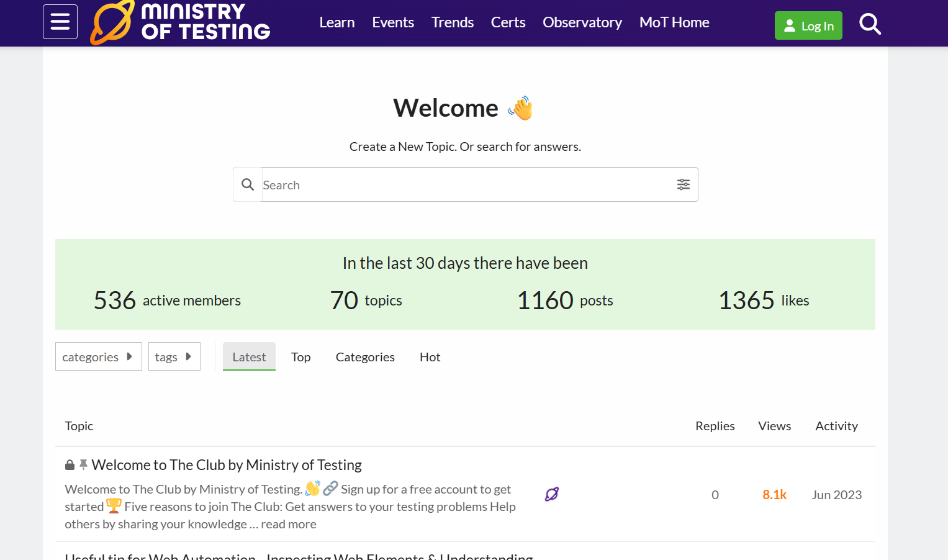Click the Ministry of Testing planet logo

[x=112, y=23]
